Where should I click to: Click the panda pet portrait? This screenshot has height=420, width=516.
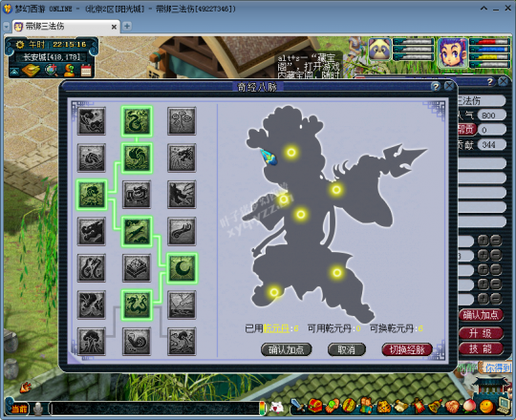(379, 50)
